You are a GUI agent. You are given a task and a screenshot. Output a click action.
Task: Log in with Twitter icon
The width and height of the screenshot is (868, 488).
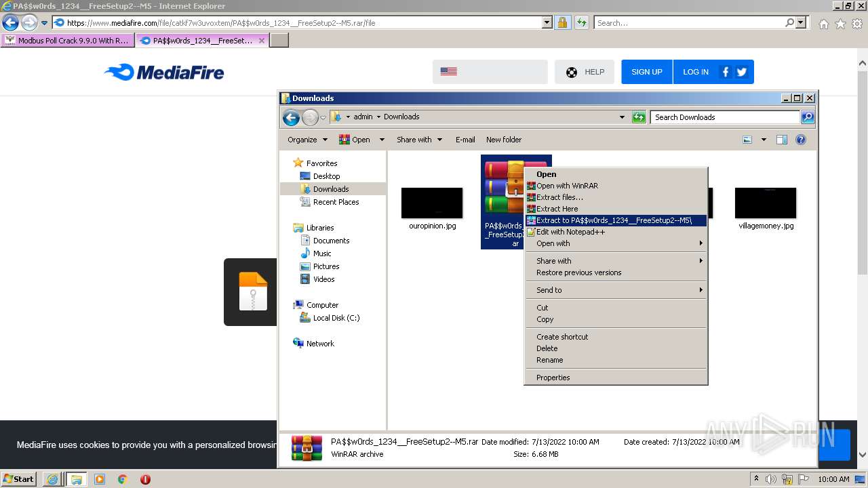point(742,72)
